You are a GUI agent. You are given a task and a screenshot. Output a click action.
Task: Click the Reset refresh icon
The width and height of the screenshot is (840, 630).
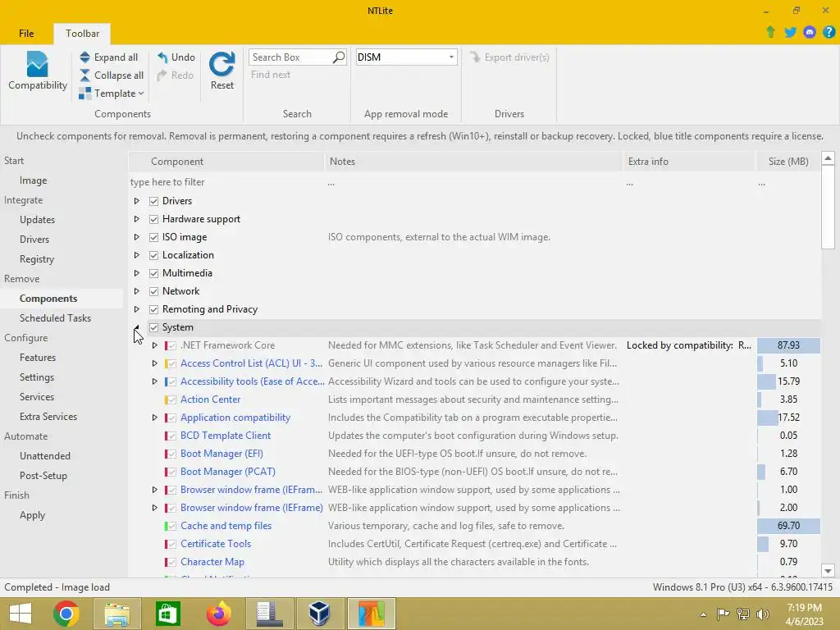pyautogui.click(x=221, y=64)
